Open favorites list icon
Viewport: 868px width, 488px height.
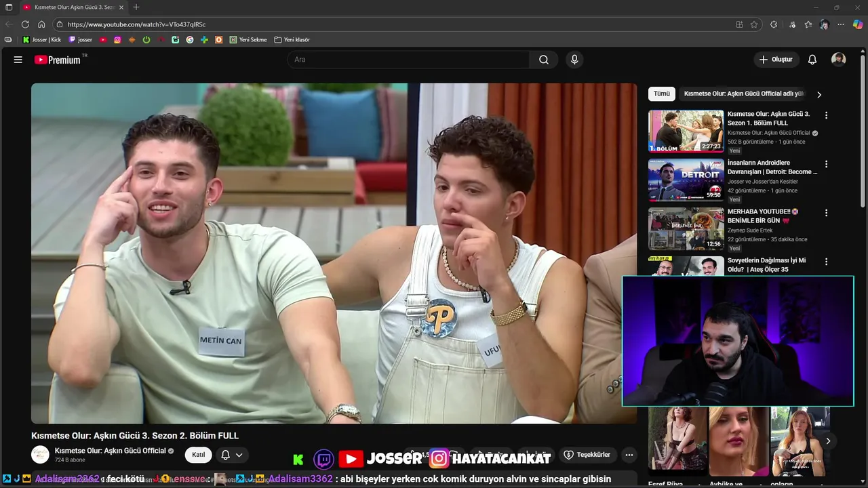(808, 24)
